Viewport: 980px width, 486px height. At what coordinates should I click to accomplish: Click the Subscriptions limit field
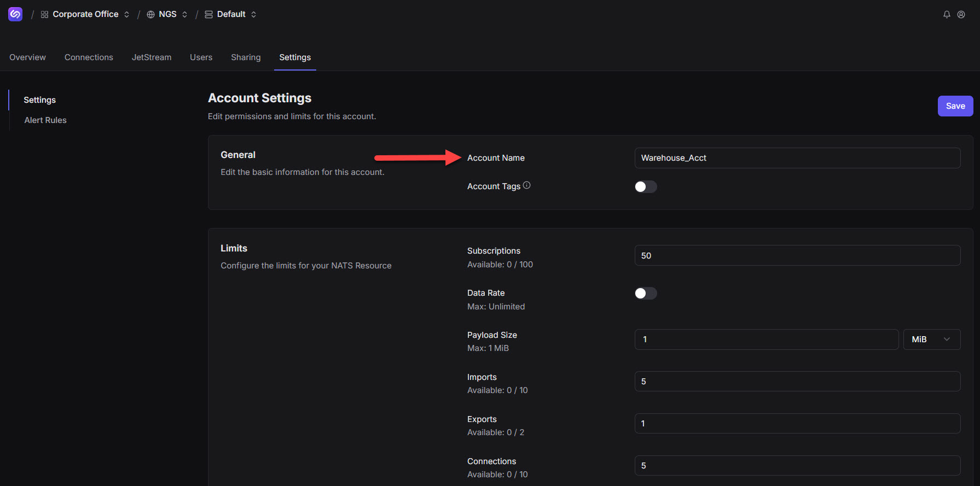[x=797, y=255]
